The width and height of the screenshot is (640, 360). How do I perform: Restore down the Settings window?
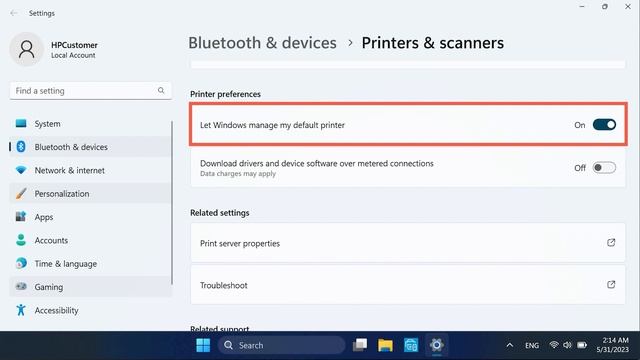(x=605, y=7)
